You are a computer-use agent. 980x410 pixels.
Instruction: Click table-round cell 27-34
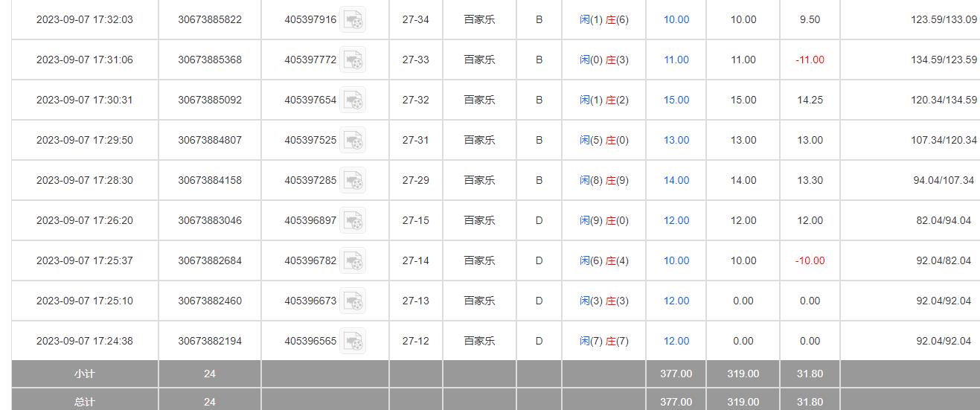pyautogui.click(x=416, y=19)
